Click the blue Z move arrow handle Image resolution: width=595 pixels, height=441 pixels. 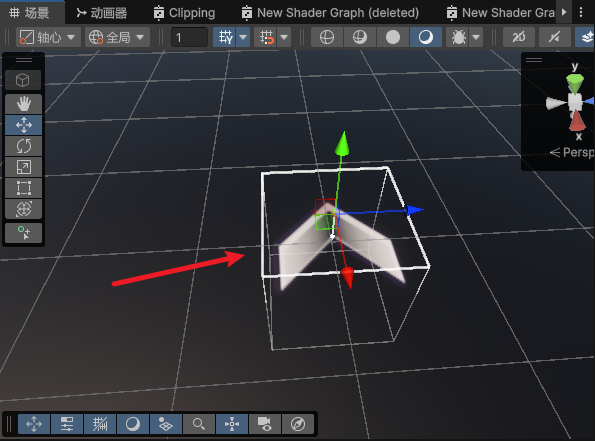tap(414, 209)
